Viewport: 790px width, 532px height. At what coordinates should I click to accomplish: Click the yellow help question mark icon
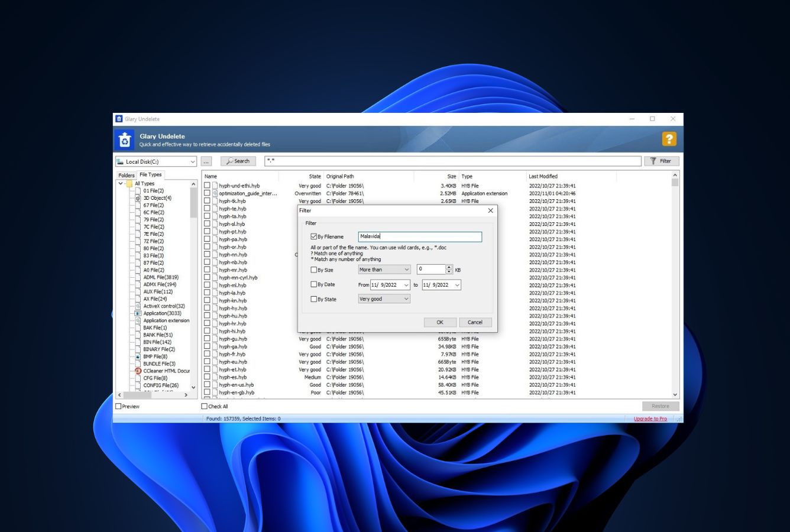669,139
